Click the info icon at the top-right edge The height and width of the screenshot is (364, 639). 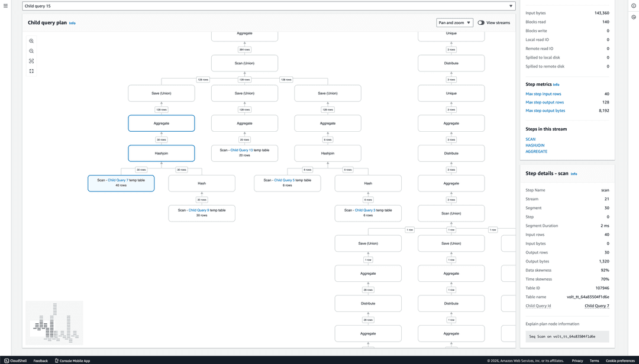(633, 6)
